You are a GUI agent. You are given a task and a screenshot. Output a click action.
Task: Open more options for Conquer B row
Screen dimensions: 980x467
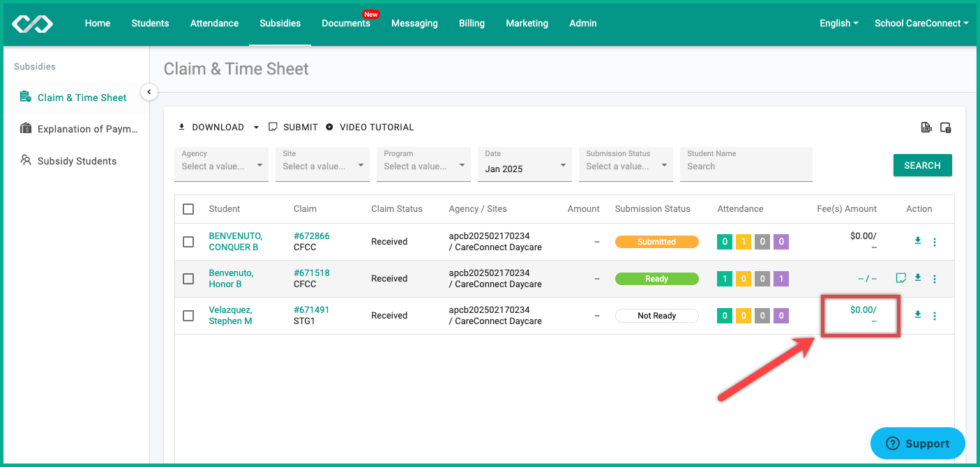tap(935, 243)
